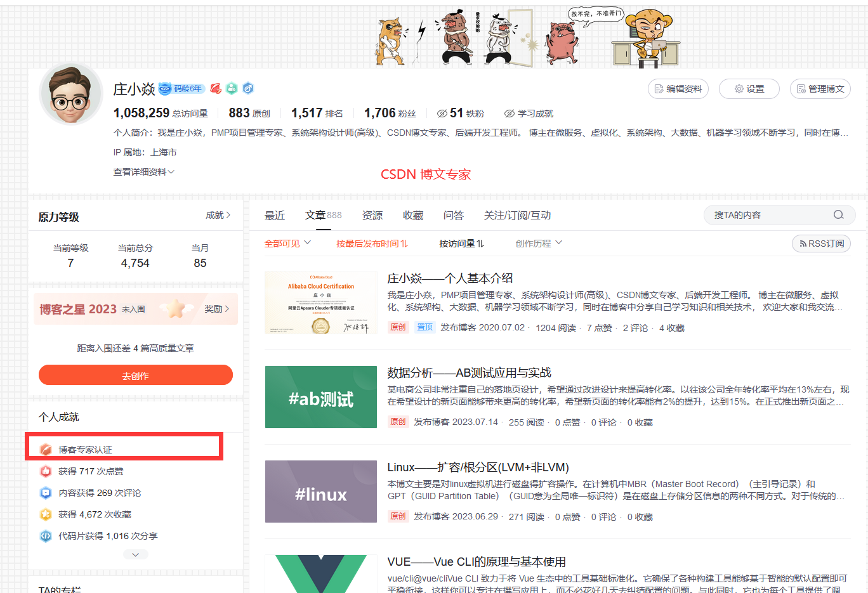This screenshot has height=593, width=868.
Task: Open 编辑资料 to edit the profile
Action: pos(678,89)
